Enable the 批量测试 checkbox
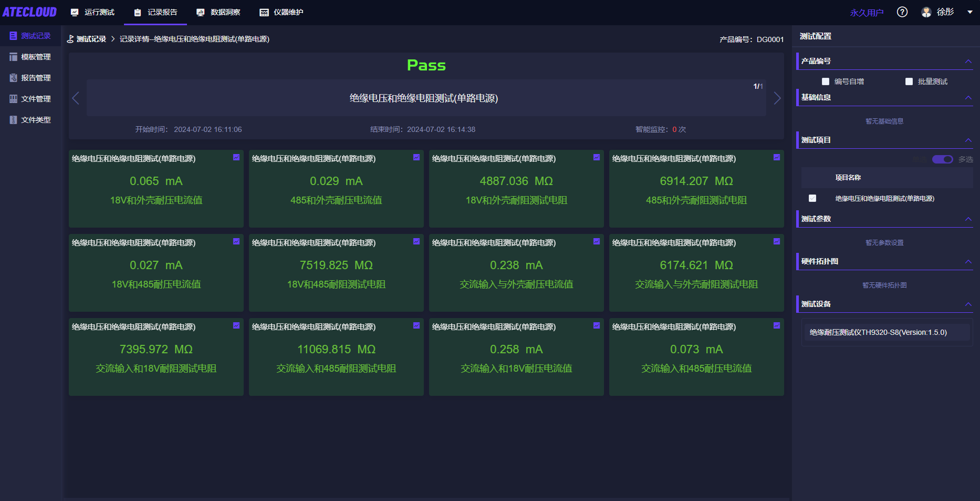Screen dimensions: 980x501 pyautogui.click(x=909, y=81)
